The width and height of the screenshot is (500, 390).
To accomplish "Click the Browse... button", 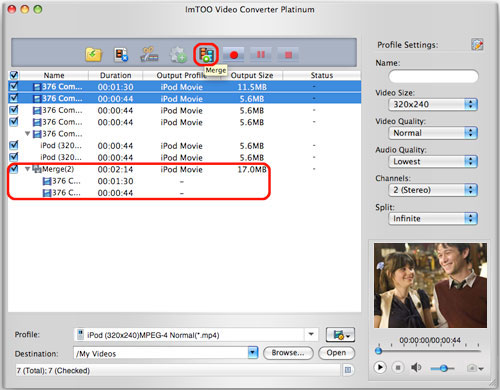I will [x=288, y=353].
